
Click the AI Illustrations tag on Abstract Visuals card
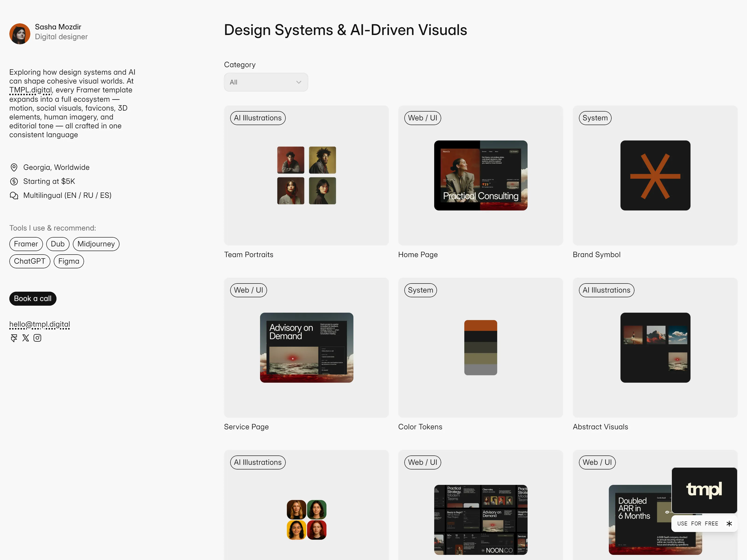point(606,290)
